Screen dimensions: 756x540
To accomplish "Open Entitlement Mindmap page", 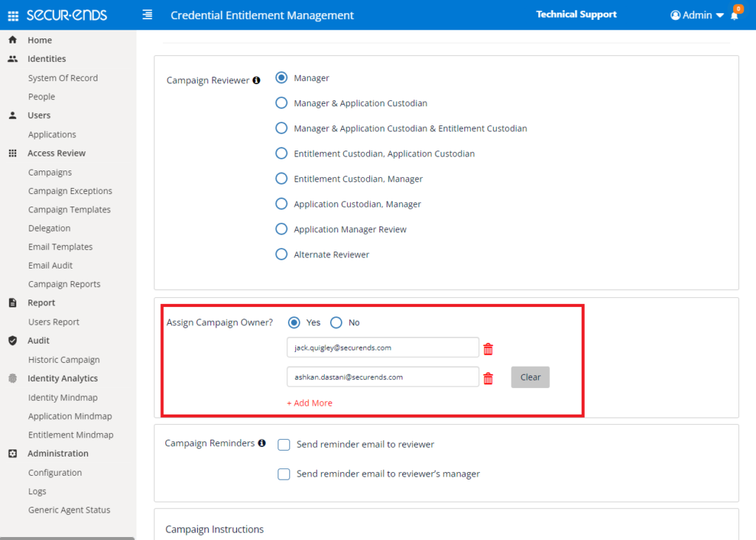I will [x=71, y=435].
